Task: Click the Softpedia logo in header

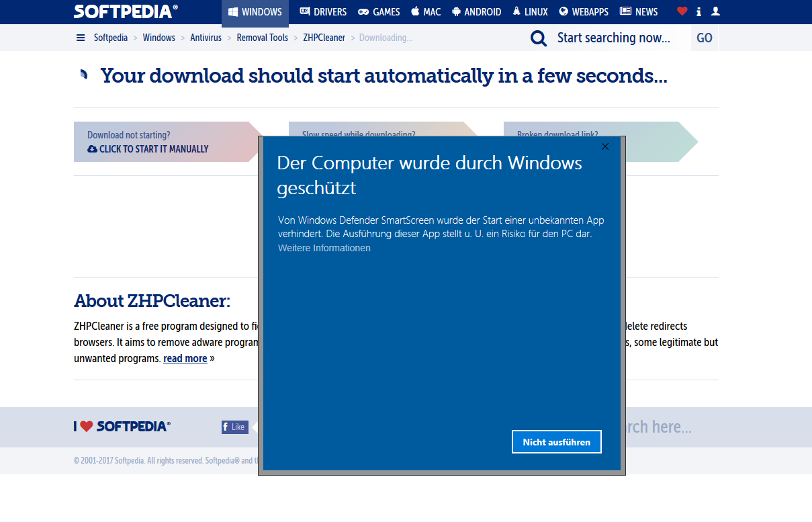Action: tap(126, 11)
